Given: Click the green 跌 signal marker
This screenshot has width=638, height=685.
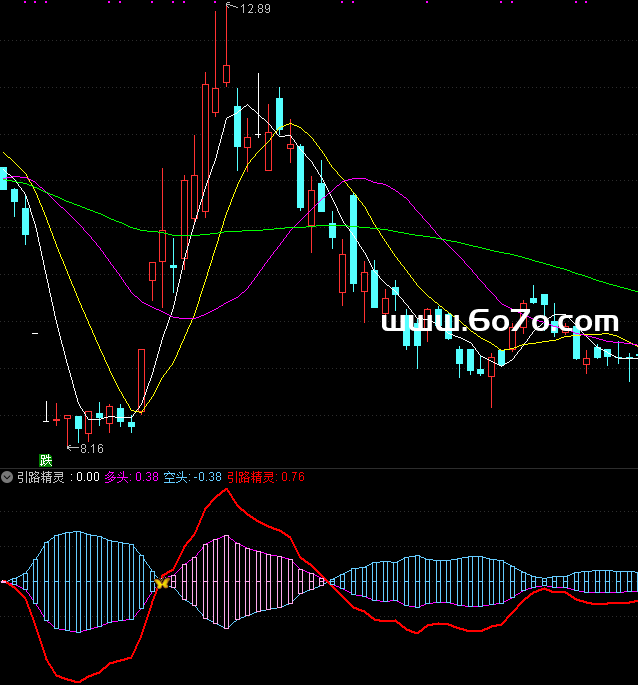Looking at the screenshot, I should (x=45, y=460).
